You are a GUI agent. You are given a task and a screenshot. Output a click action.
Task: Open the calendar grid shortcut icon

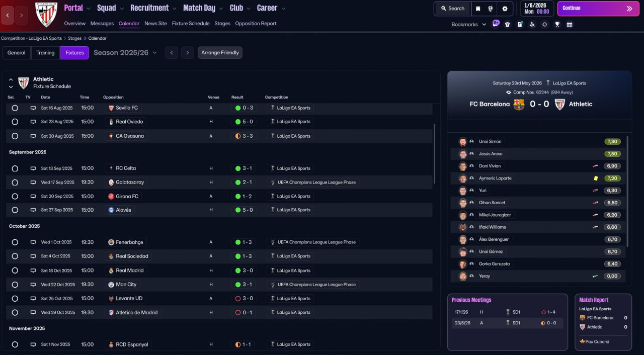(x=569, y=24)
